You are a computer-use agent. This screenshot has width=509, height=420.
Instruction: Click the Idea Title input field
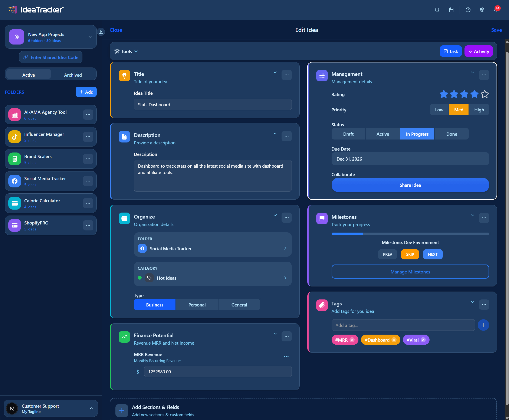213,104
